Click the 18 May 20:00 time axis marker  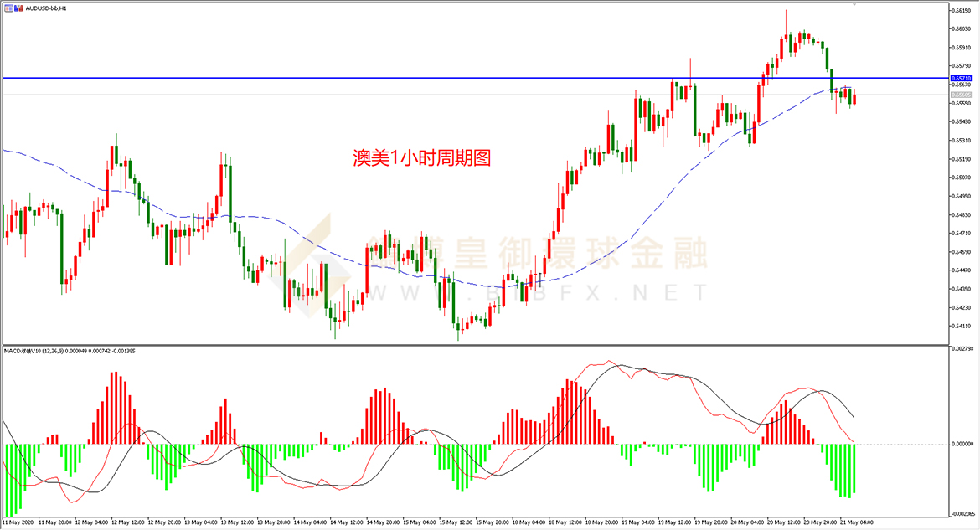tap(602, 522)
